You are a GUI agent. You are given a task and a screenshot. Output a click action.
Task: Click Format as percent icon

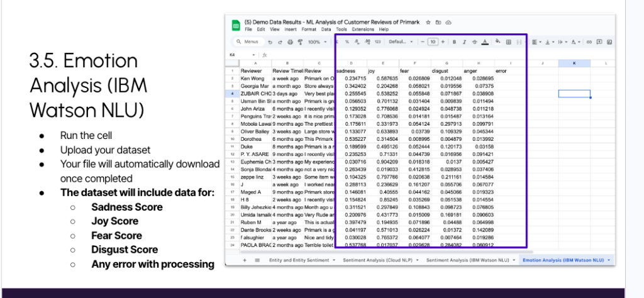[347, 42]
